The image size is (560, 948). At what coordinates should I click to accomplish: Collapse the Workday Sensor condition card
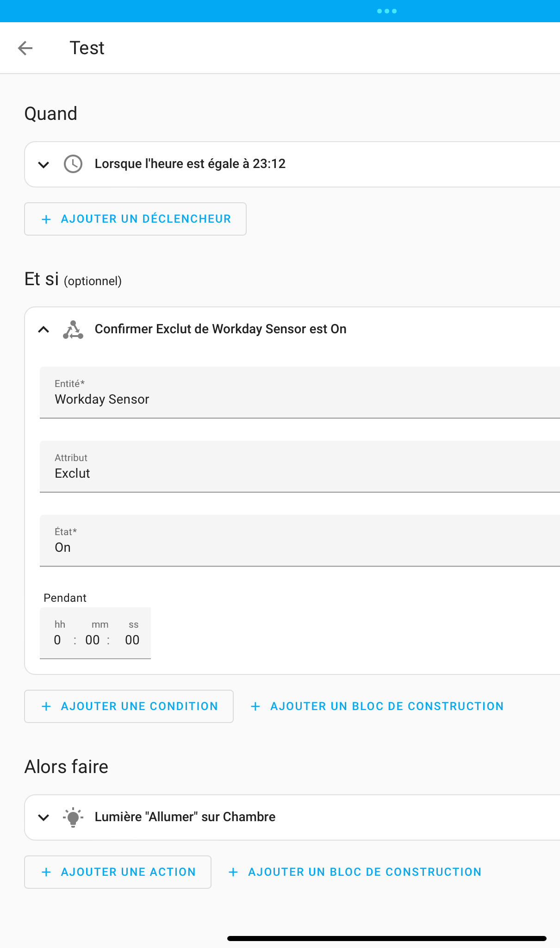(x=44, y=330)
